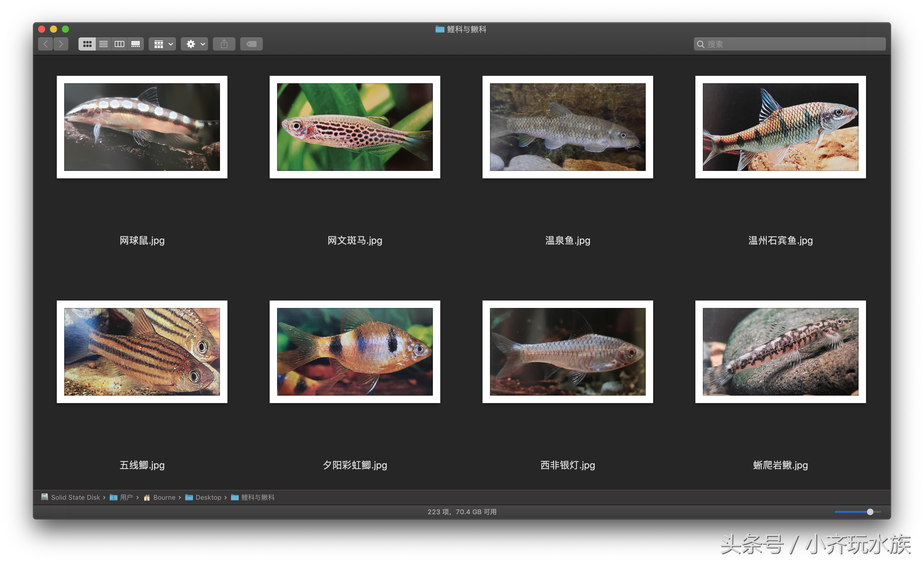Click the folder icon in title bar
The height and width of the screenshot is (563, 924).
pos(440,29)
